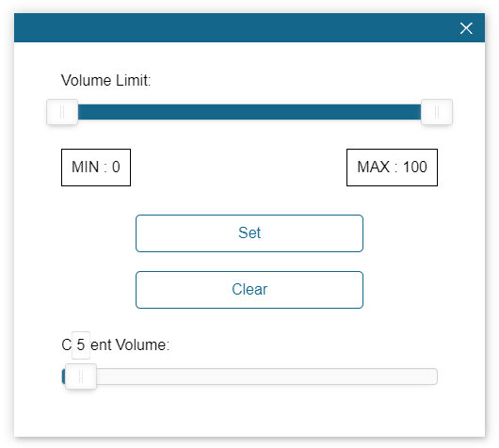Apply the volume limit with Set
The image size is (499, 448).
tap(249, 233)
